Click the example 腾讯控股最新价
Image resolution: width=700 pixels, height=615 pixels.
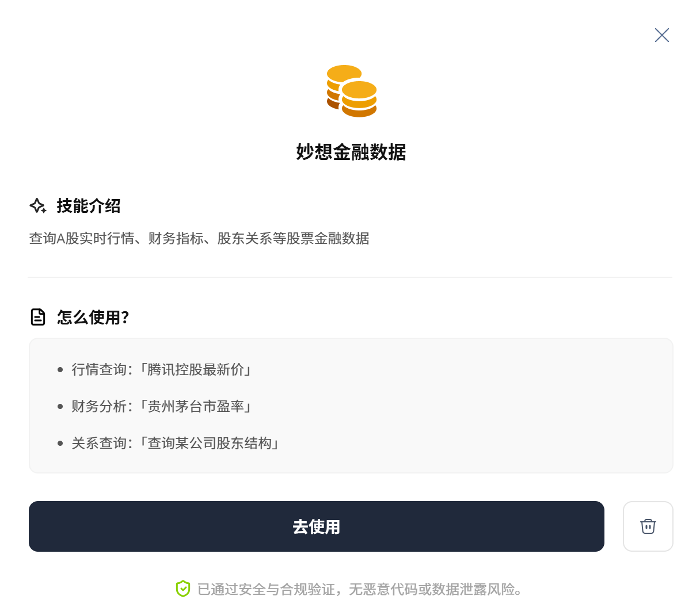[x=199, y=369]
